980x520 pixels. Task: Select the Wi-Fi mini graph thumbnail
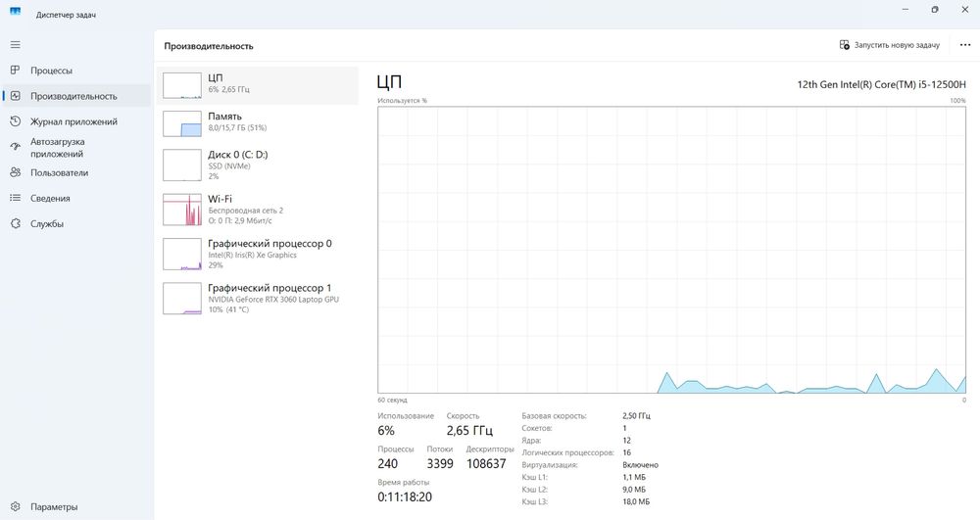point(182,210)
